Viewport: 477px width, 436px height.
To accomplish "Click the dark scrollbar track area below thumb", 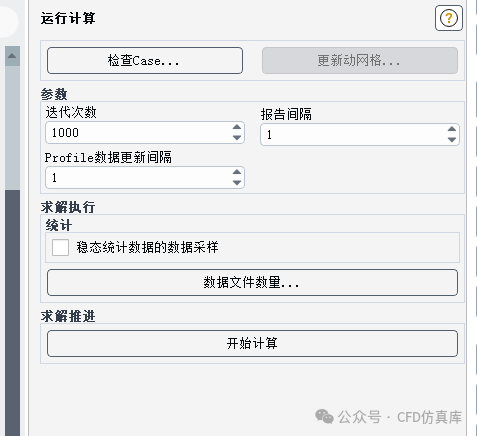I will [x=12, y=313].
